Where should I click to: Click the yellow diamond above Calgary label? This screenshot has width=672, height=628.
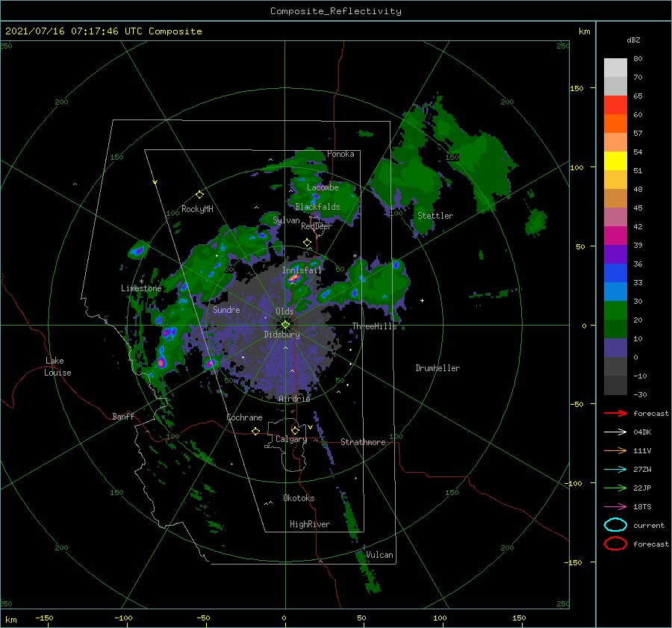[x=295, y=430]
